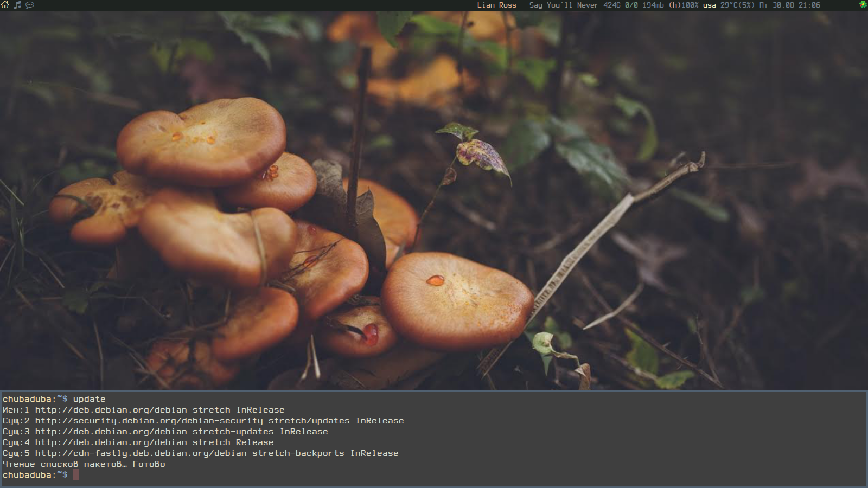Click the (h)100% battery indicator

[683, 5]
